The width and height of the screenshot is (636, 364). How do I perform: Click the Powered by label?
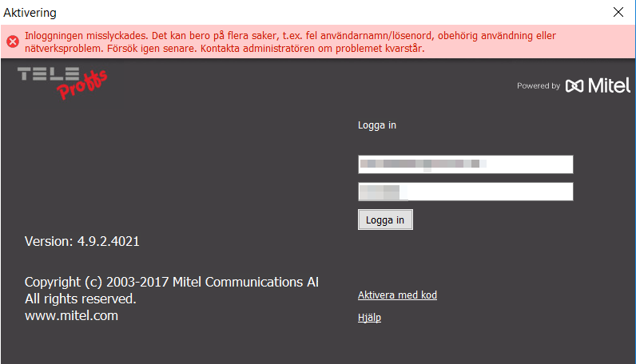(x=539, y=86)
